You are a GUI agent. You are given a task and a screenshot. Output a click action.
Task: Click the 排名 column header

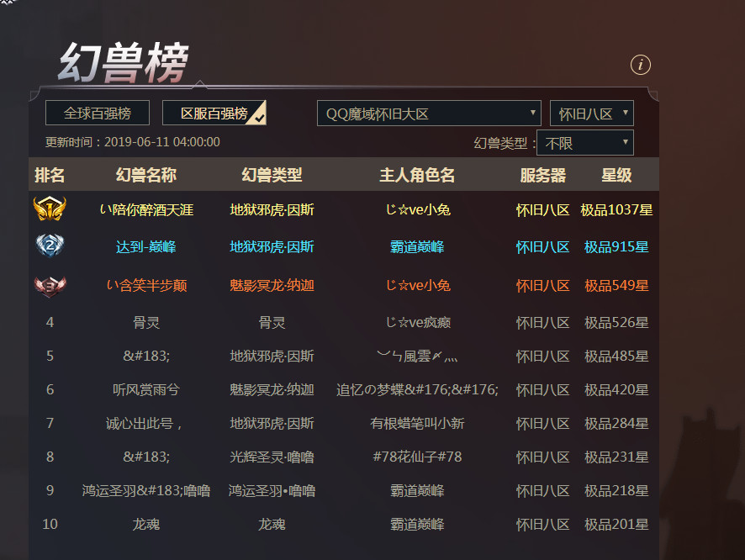click(50, 175)
